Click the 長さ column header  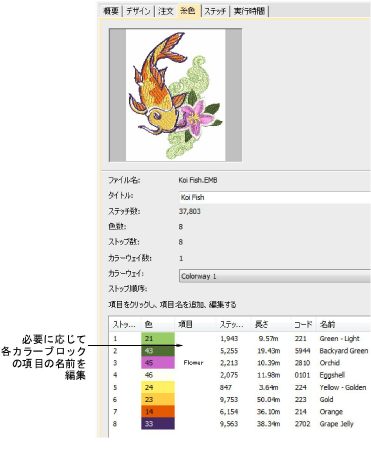pos(270,324)
